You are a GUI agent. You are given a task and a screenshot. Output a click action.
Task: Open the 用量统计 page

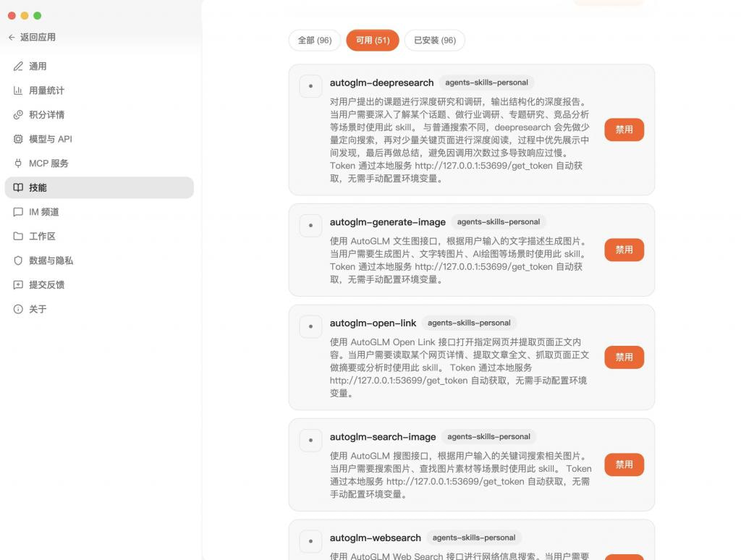tap(99, 90)
